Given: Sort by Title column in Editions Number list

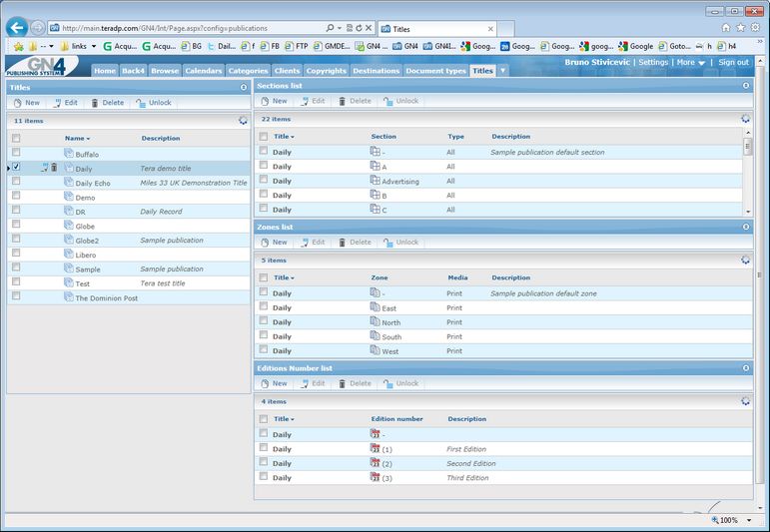Looking at the screenshot, I should point(284,419).
